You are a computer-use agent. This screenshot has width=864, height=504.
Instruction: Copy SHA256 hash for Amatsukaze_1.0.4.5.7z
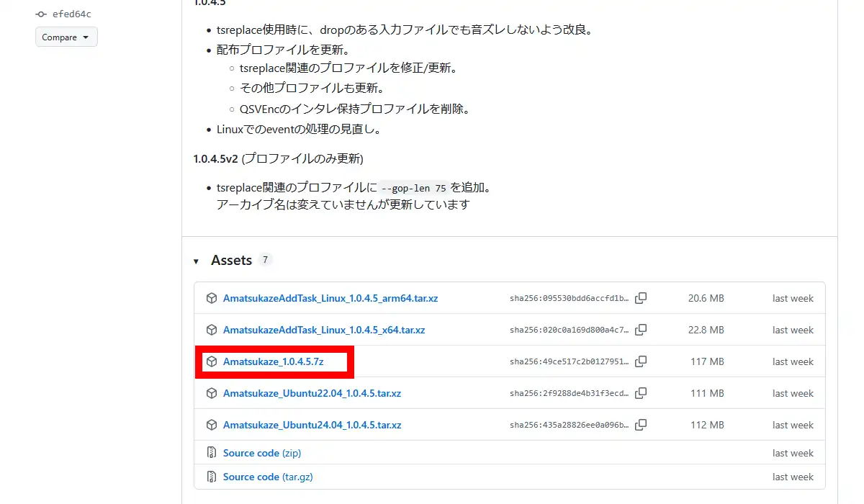click(x=641, y=361)
